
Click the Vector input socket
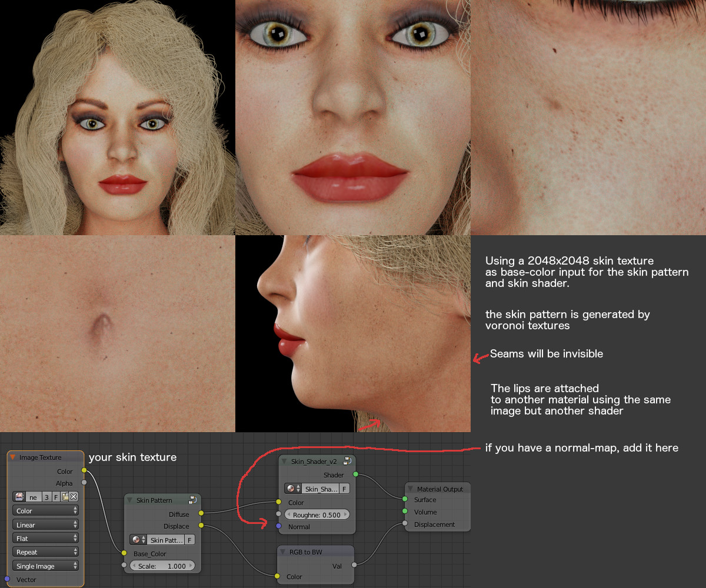7,579
